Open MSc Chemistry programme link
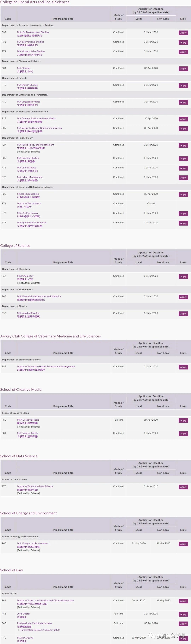 tap(25, 276)
